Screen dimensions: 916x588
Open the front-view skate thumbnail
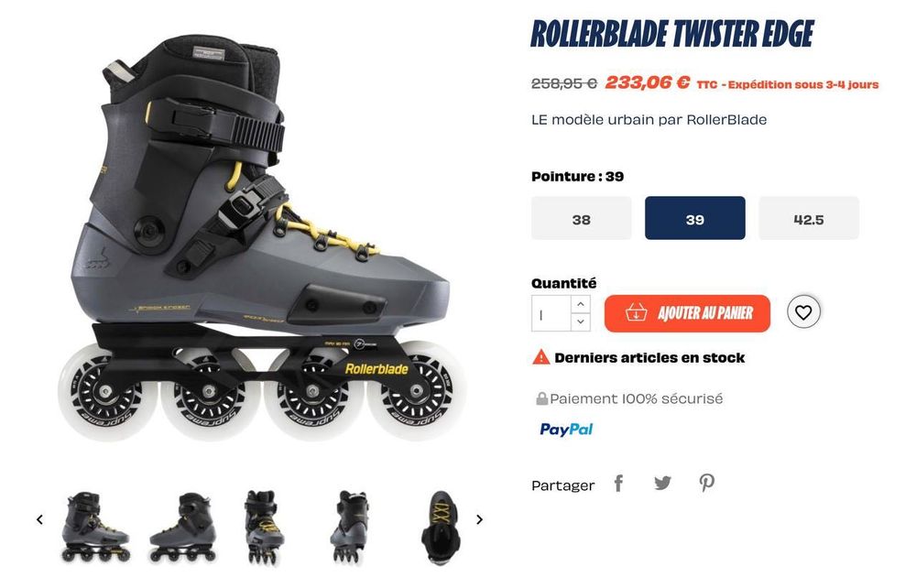pyautogui.click(x=262, y=527)
